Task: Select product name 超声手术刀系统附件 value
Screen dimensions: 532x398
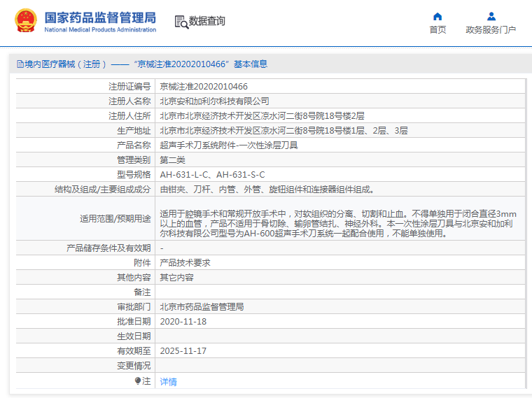Action: pos(229,145)
